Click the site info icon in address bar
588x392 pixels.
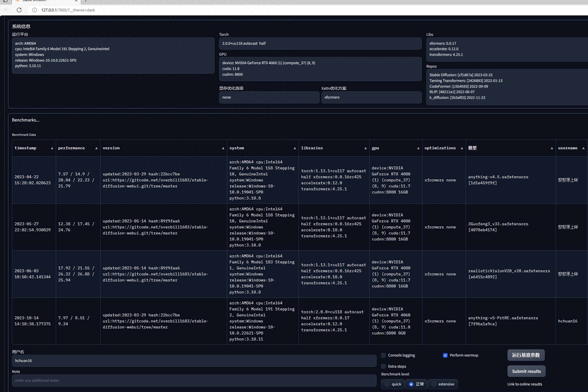35,10
